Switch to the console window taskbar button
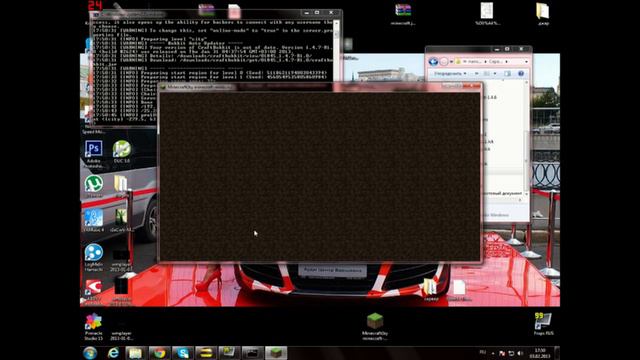This screenshot has width=640, height=360. [x=253, y=353]
